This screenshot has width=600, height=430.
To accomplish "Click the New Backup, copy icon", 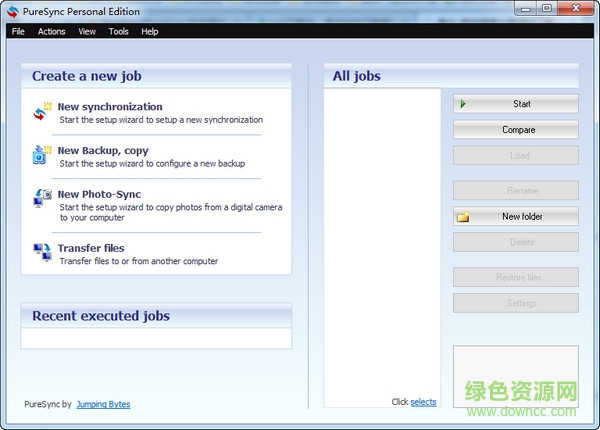I will (42, 155).
